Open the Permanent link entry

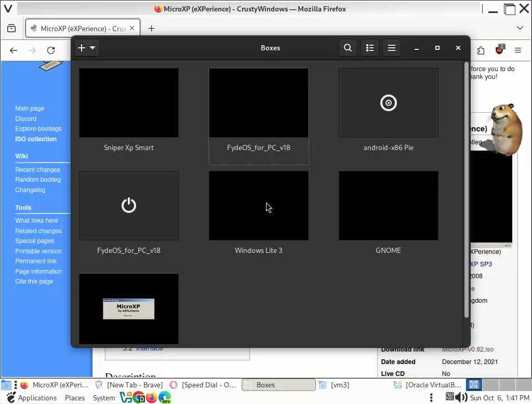[x=36, y=261]
